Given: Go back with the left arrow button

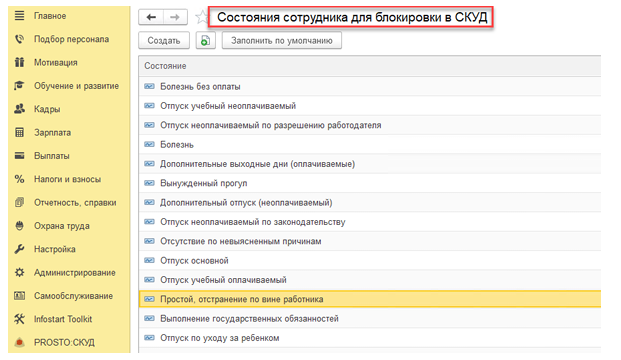Looking at the screenshot, I should (151, 17).
